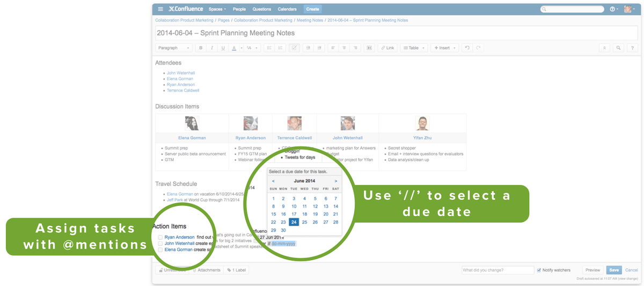Click the Preview button

click(x=592, y=270)
